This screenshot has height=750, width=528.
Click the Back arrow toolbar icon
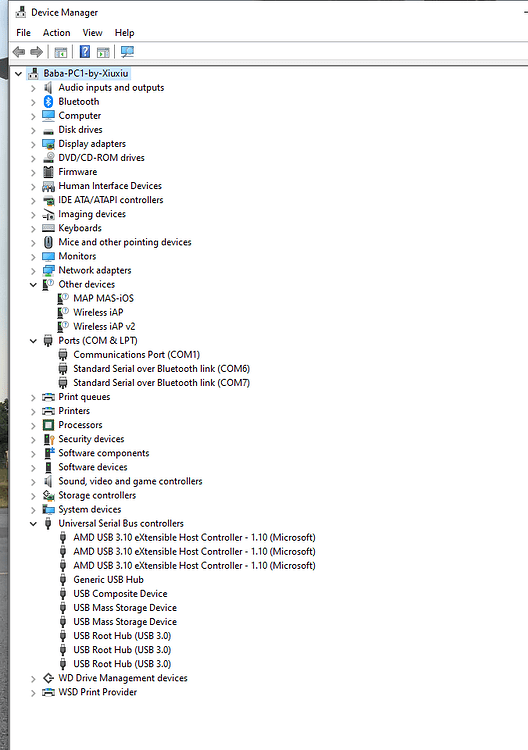point(19,52)
